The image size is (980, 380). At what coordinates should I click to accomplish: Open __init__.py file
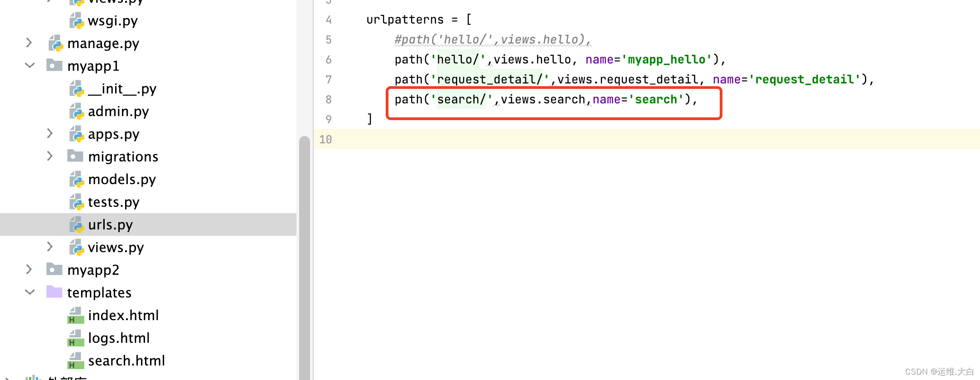pyautogui.click(x=122, y=89)
